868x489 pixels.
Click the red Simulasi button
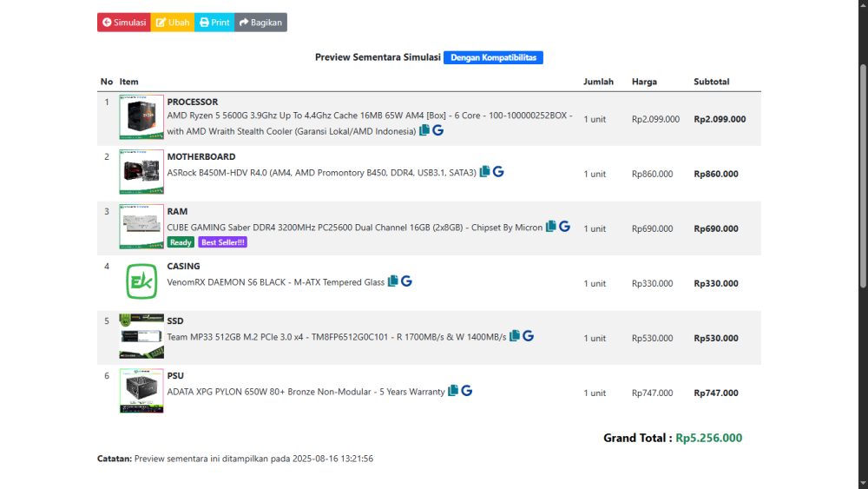point(124,23)
